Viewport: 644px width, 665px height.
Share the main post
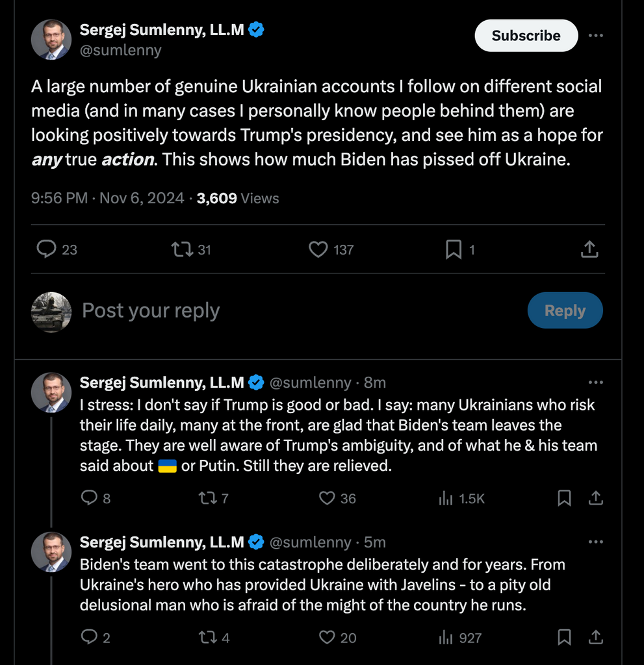point(589,249)
